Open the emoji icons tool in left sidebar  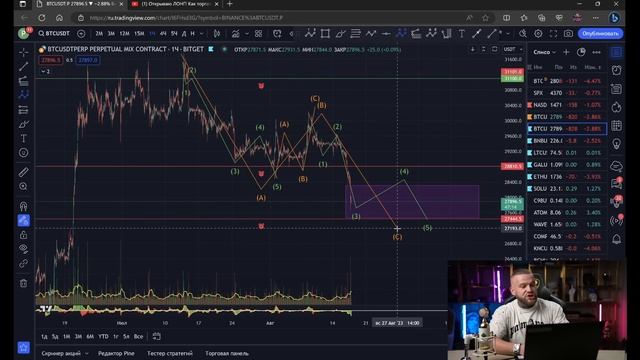click(x=23, y=153)
